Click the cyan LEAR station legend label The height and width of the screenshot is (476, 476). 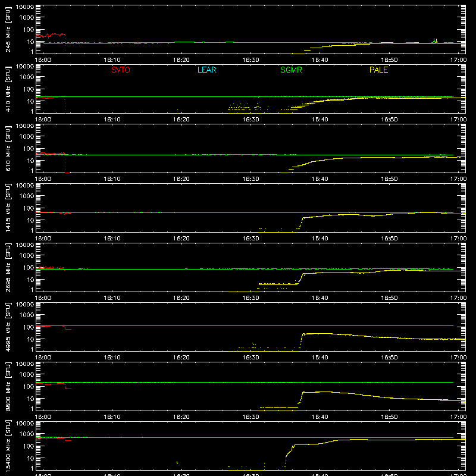coord(206,70)
